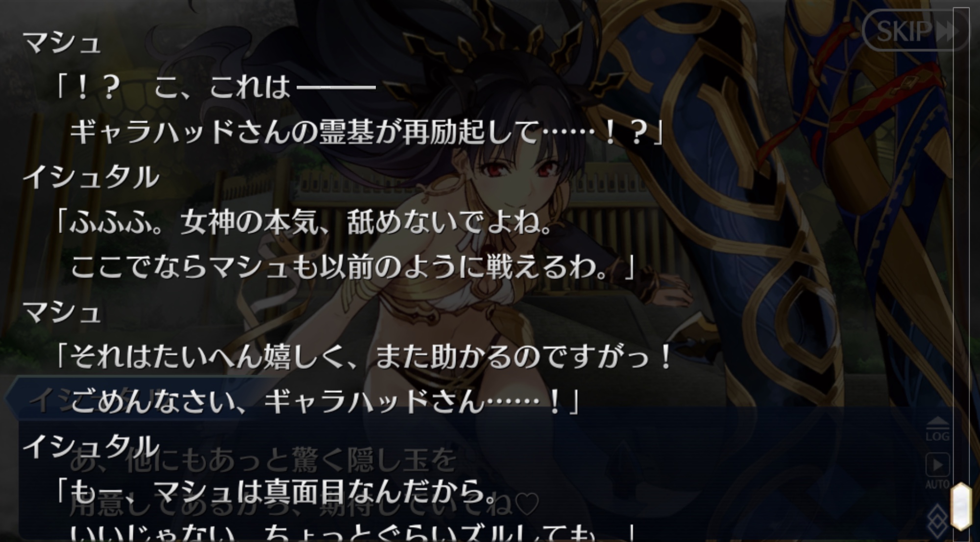Select the first イシュタル speaker label

90,177
